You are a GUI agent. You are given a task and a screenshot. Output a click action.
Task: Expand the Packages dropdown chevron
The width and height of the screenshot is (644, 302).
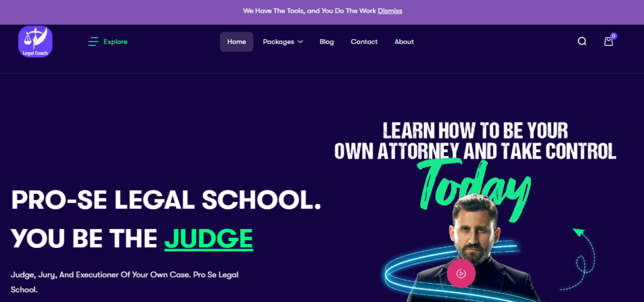(x=300, y=42)
